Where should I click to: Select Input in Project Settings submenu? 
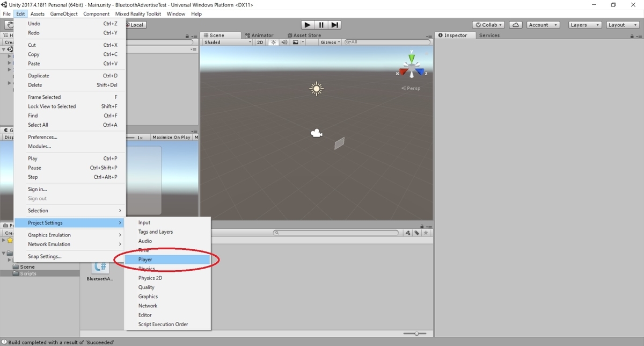167,222
